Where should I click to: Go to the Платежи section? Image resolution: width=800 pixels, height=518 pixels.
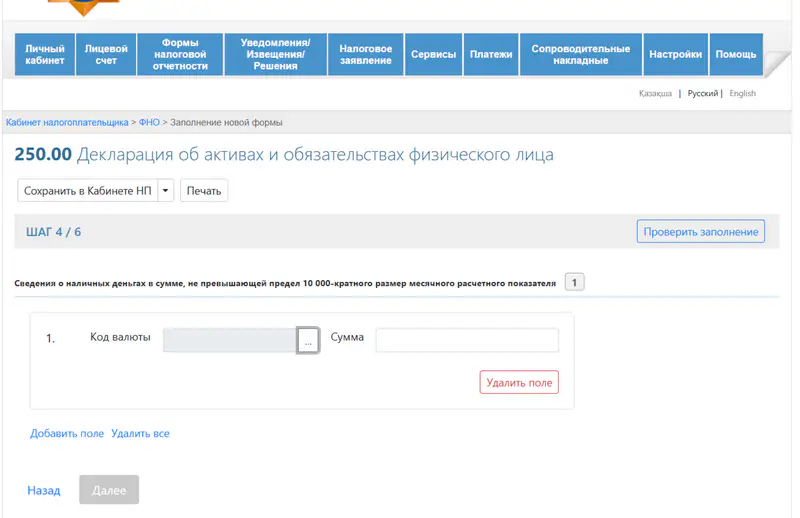pos(491,55)
